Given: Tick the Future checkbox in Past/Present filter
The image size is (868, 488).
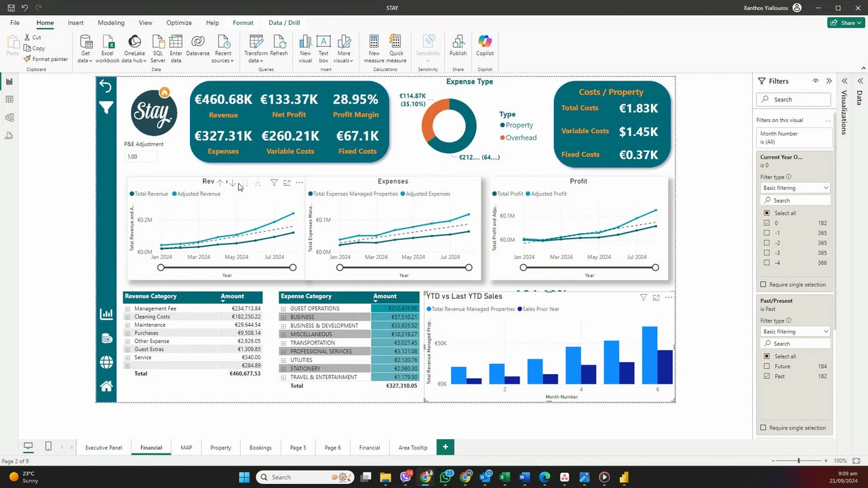Looking at the screenshot, I should pos(767,366).
